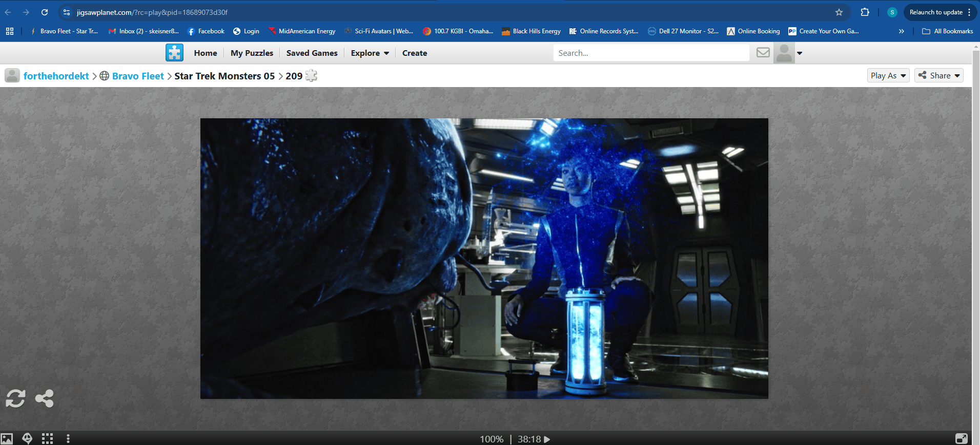980x445 pixels.
Task: Open the messages envelope icon
Action: coord(763,53)
